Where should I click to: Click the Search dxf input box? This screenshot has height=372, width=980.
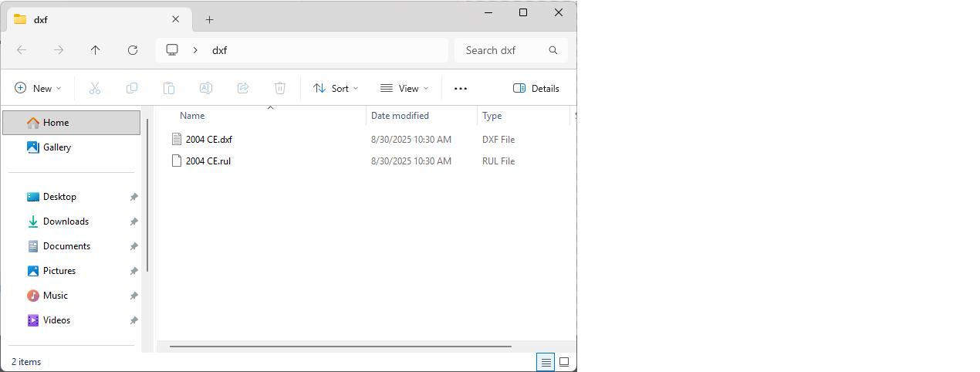502,50
